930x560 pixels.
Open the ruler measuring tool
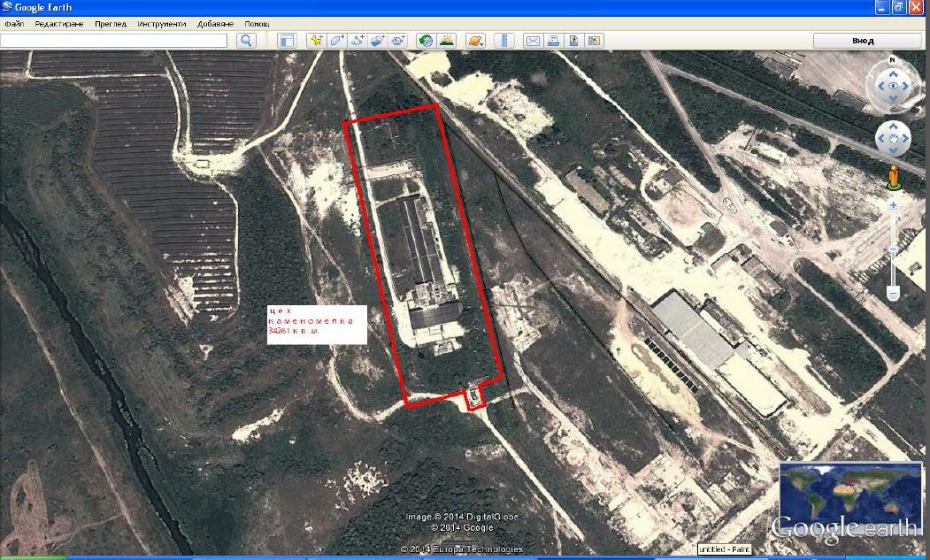[504, 41]
